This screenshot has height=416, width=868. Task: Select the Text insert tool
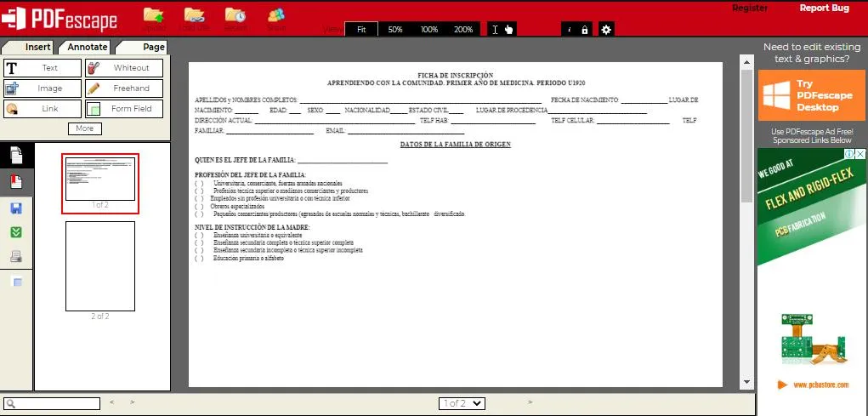tap(43, 68)
